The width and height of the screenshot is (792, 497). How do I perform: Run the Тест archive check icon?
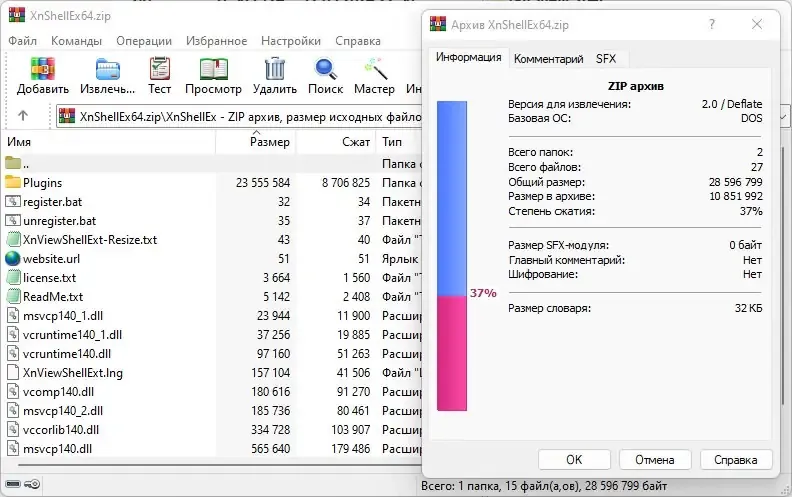160,69
